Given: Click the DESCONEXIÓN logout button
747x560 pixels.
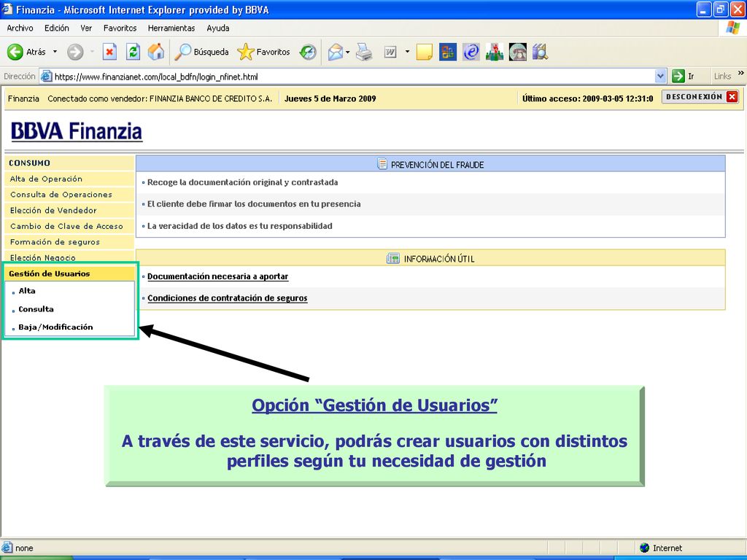Looking at the screenshot, I should coord(700,97).
